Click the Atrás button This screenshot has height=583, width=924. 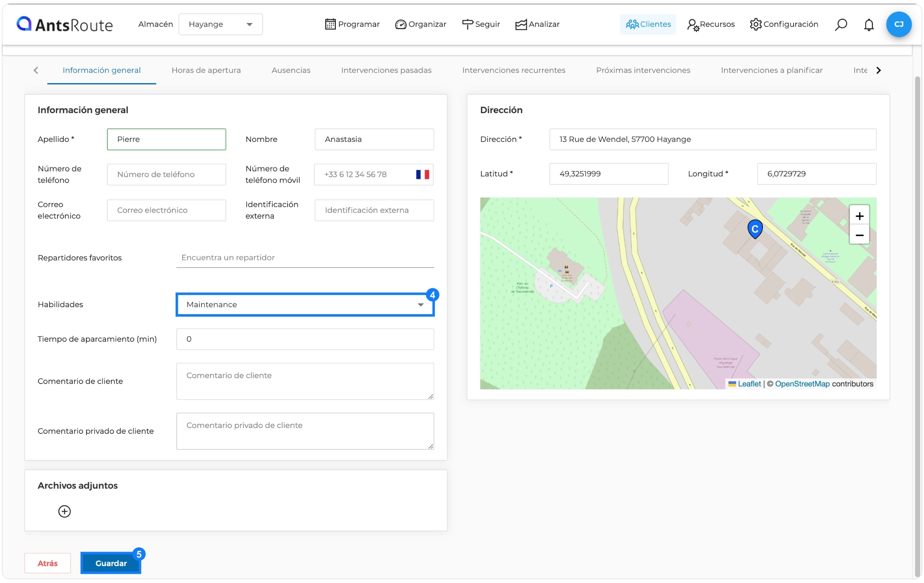tap(48, 563)
